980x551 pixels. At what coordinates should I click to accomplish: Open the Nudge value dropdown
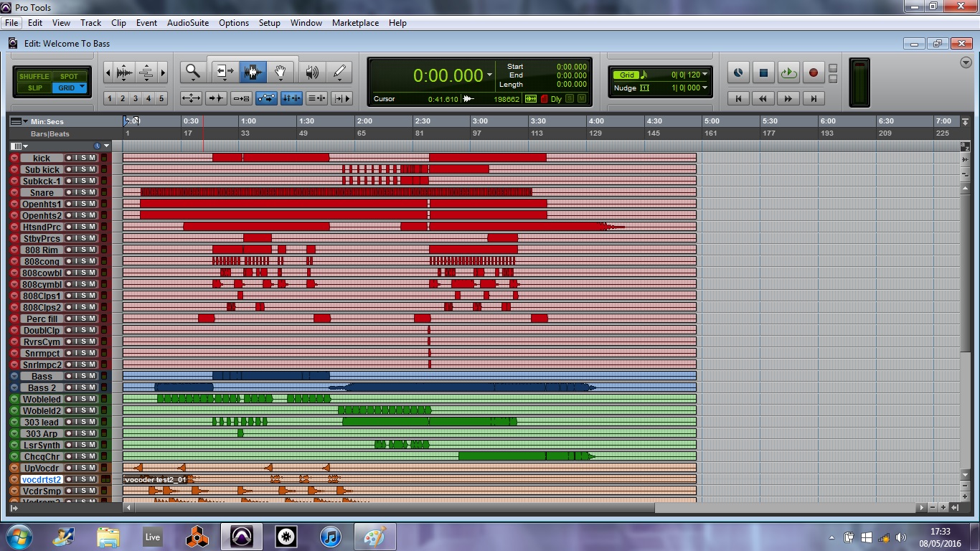(705, 88)
